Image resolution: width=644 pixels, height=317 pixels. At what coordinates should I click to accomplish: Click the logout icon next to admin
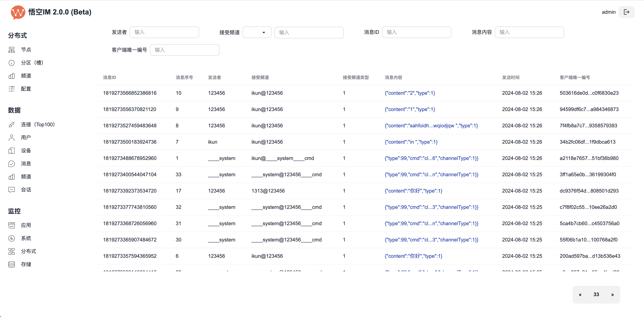(x=626, y=12)
